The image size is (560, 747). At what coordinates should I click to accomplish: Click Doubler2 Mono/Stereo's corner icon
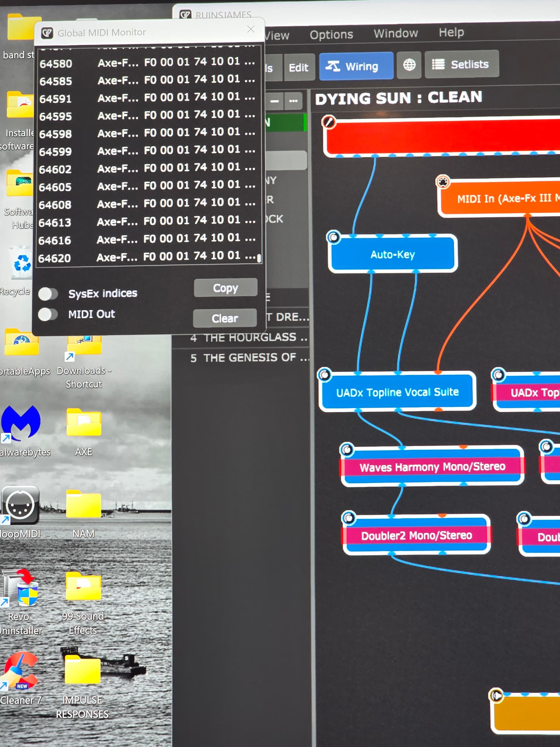349,518
